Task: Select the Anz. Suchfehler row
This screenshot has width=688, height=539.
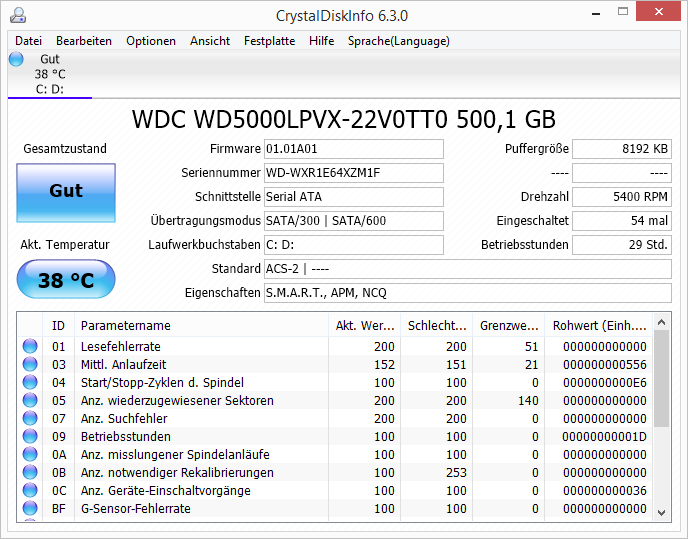Action: click(x=335, y=419)
